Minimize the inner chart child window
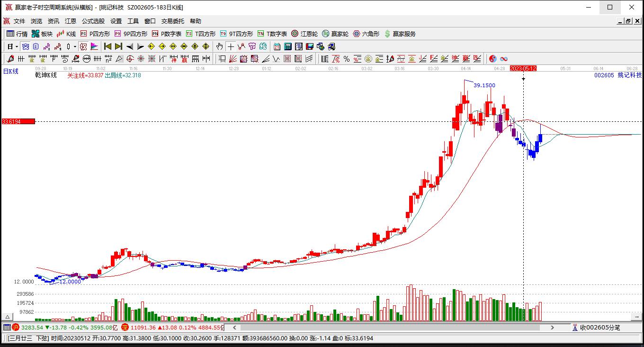Viewport: 644px width, 347px height. (x=620, y=21)
